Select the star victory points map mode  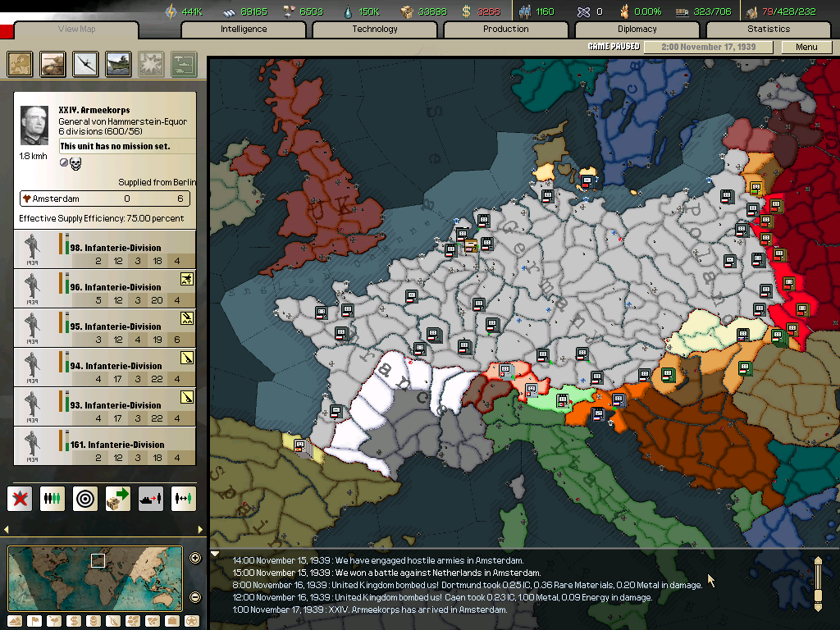coord(192,621)
